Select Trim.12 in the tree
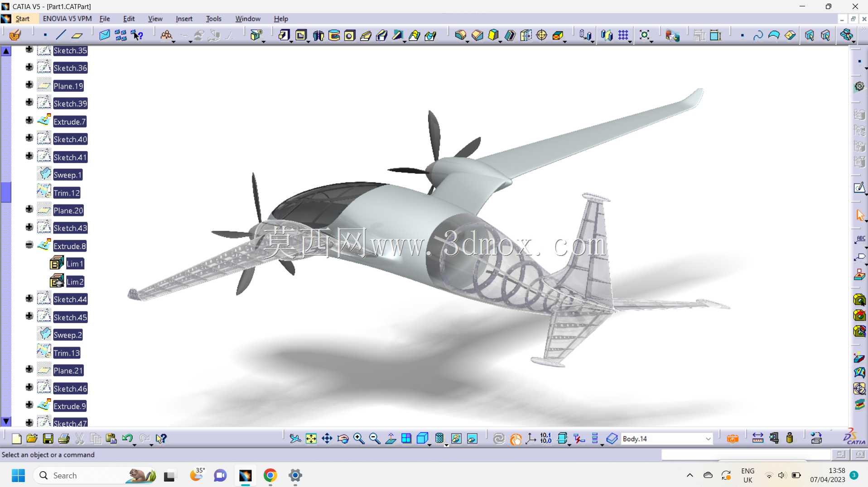The image size is (868, 487). click(67, 193)
